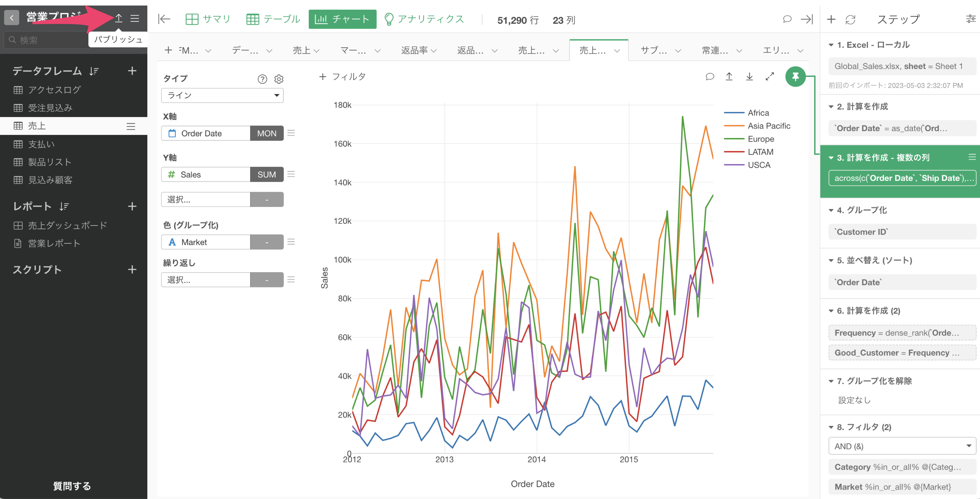Collapse step 4 グループ化 triangle

(831, 210)
